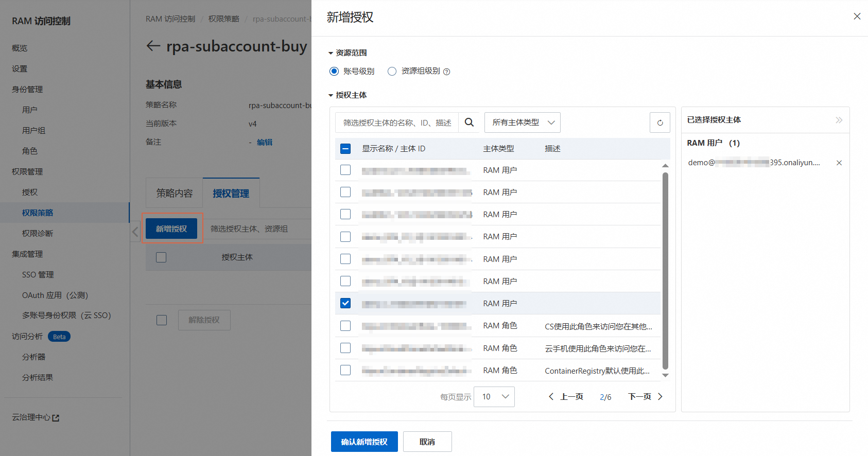Collapse the 已选择授权主体 panel with double chevron
The height and width of the screenshot is (456, 868).
839,120
